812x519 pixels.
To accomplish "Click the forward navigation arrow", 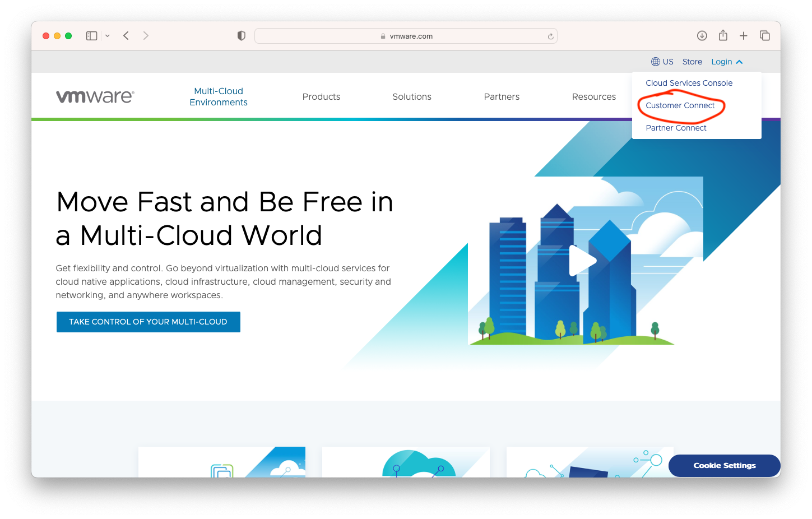I will [x=146, y=36].
